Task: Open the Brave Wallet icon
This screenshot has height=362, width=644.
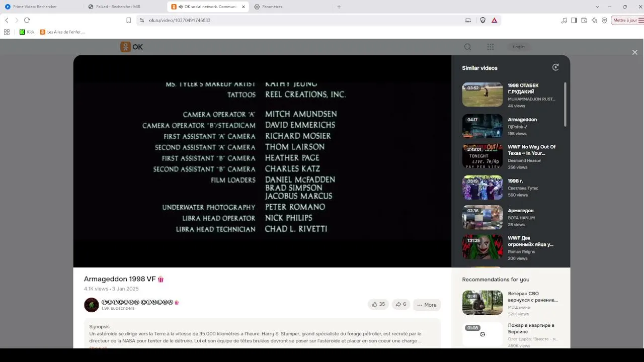Action: (584, 20)
